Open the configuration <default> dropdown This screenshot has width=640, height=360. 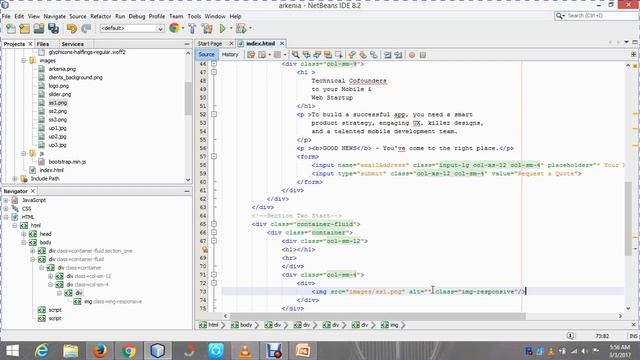pyautogui.click(x=132, y=29)
